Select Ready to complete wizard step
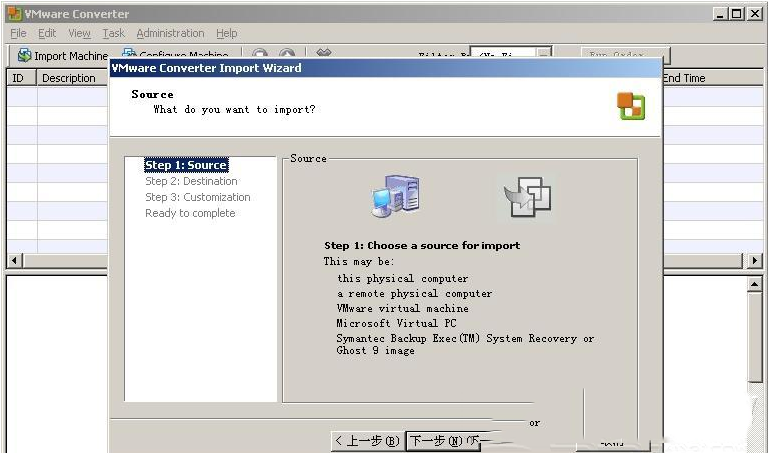Screen dimensions: 768x453 190,214
